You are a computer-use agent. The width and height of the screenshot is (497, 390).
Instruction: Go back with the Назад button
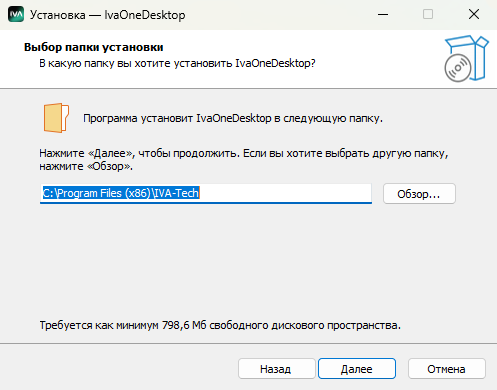point(276,369)
